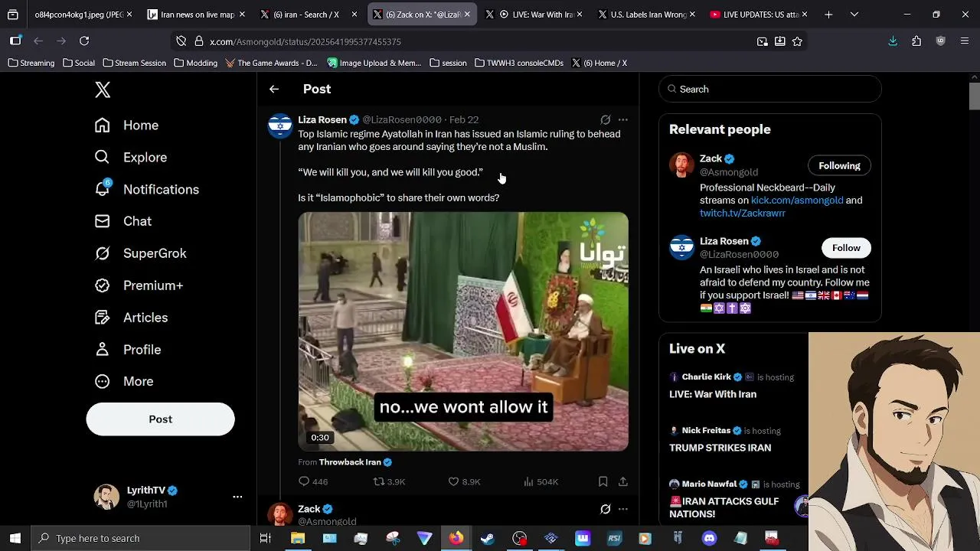Click the browser address bar URL
The width and height of the screenshot is (980, 551).
(305, 42)
